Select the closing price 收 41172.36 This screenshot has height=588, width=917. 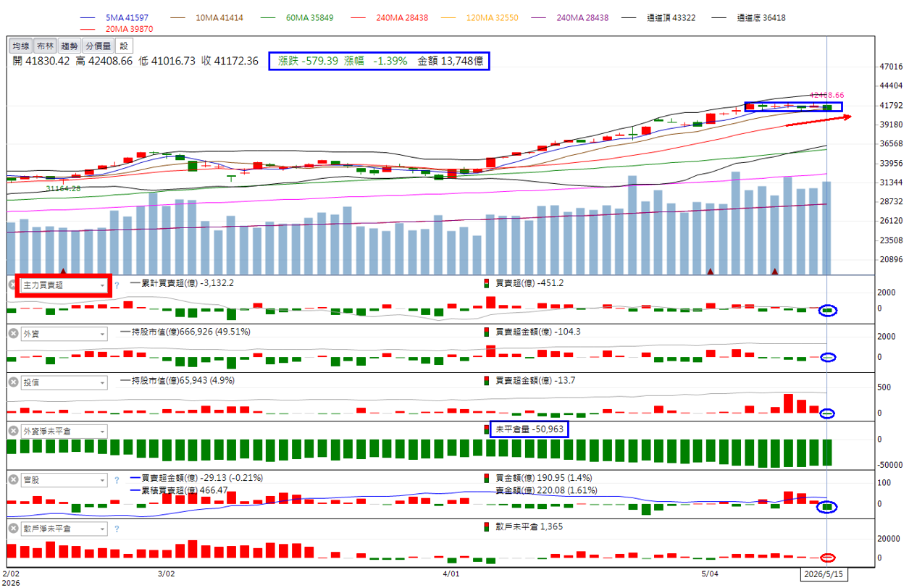tap(230, 62)
